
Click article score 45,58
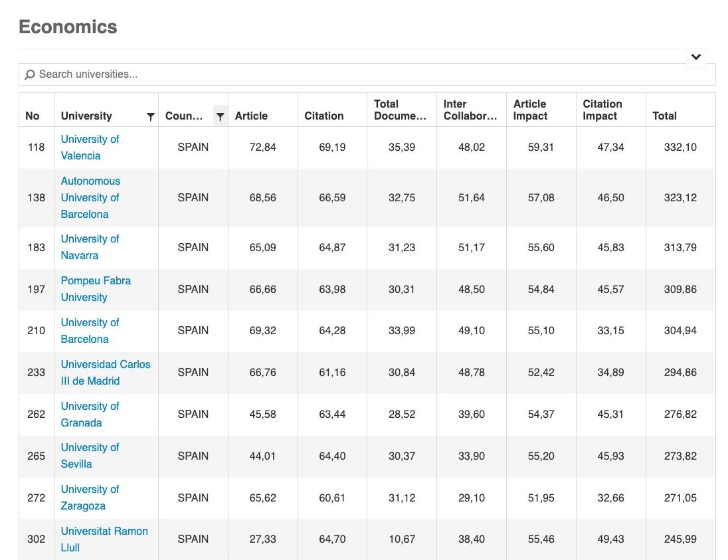coord(263,415)
